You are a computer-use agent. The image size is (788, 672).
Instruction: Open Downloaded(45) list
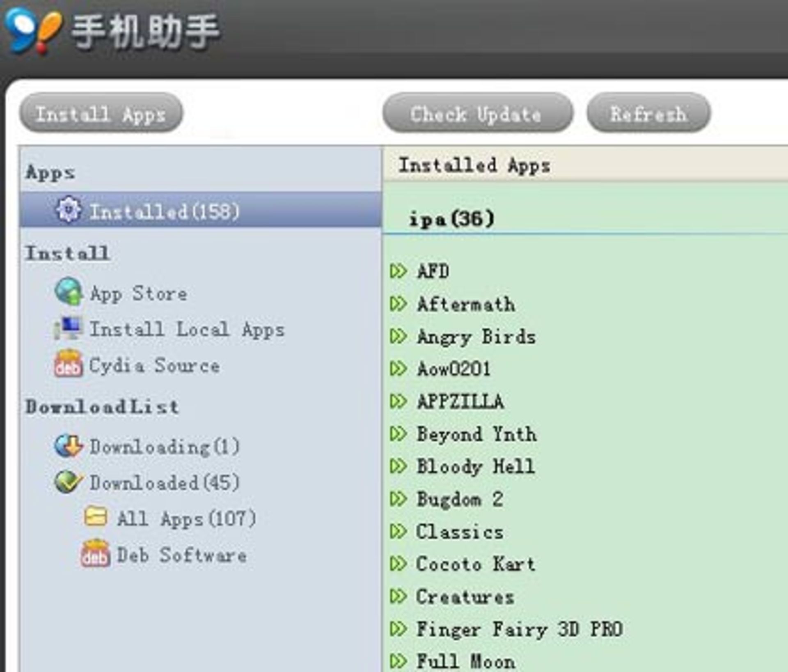tap(165, 483)
